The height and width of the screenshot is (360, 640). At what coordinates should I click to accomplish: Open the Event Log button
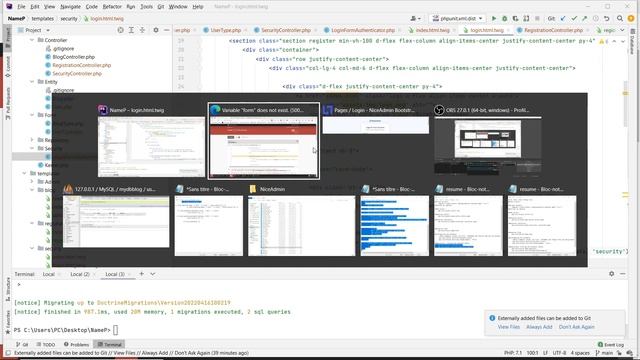click(611, 344)
